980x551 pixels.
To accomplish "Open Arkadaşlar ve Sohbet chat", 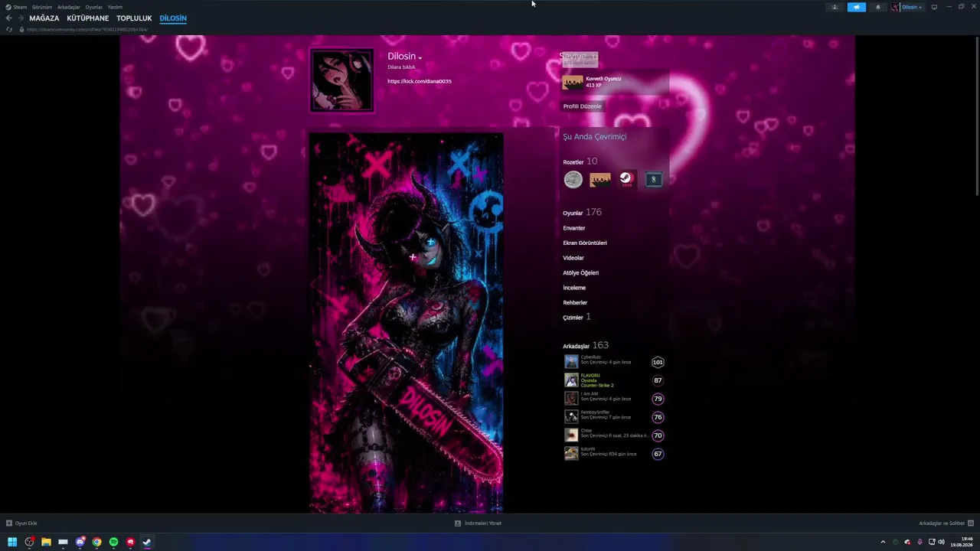I will coord(946,523).
